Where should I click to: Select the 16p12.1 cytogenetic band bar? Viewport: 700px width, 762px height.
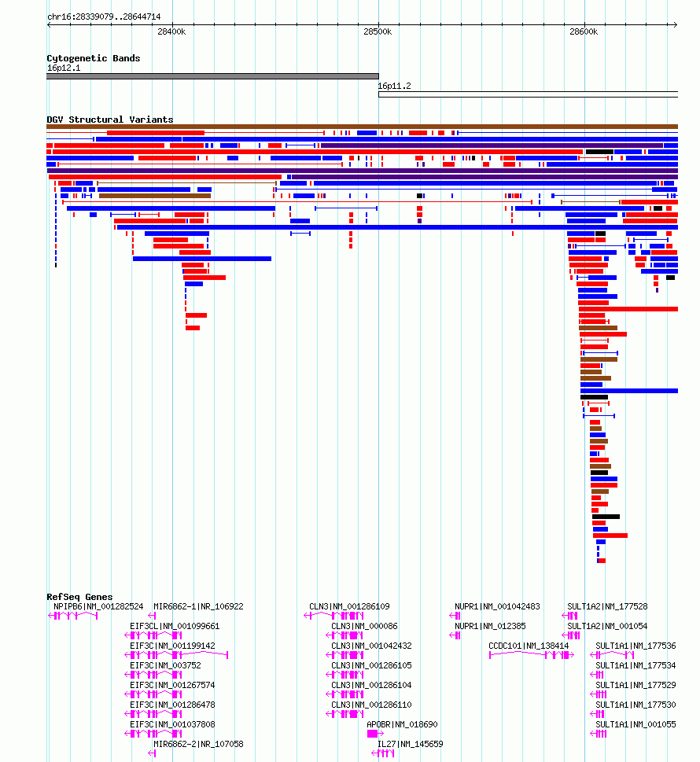(212, 76)
